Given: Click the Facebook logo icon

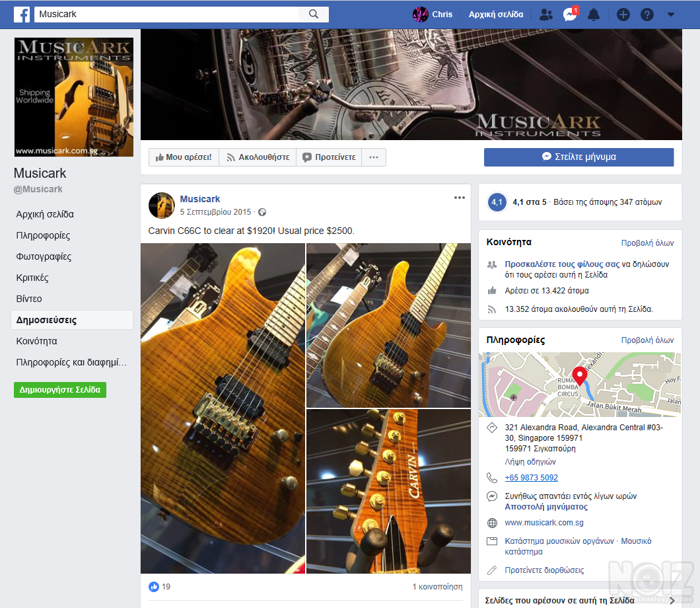Looking at the screenshot, I should click(21, 14).
